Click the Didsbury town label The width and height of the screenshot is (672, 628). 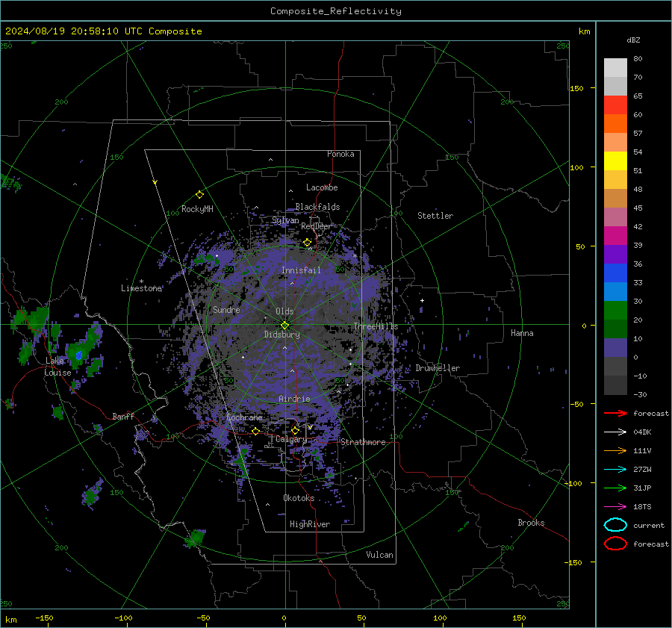click(x=281, y=335)
